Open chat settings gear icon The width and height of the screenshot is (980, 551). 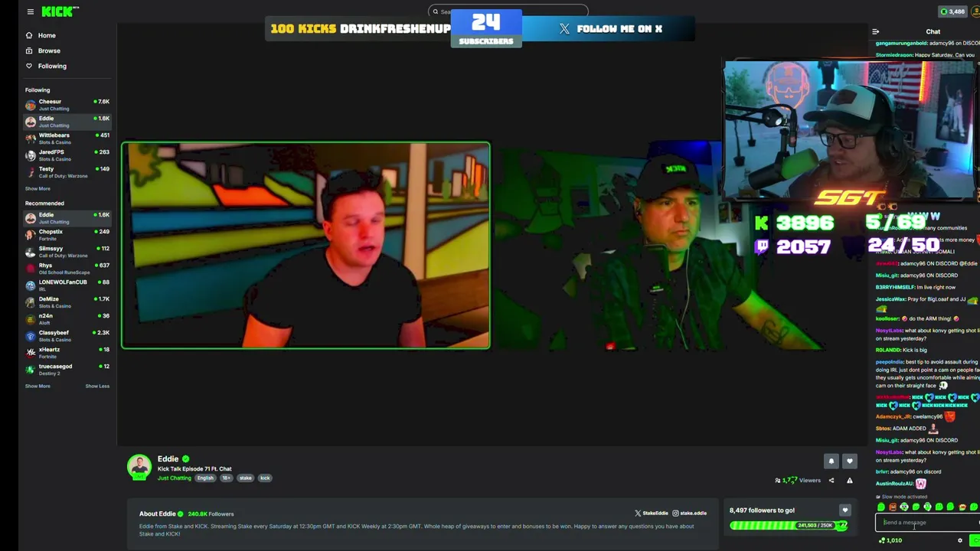pyautogui.click(x=959, y=541)
